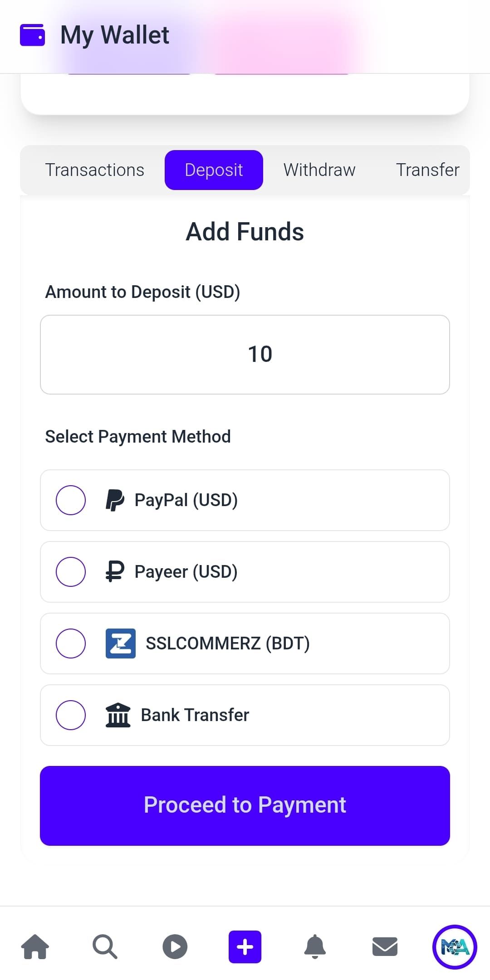Viewport: 490px width, 980px height.
Task: Open search from the magnifier icon
Action: point(105,946)
